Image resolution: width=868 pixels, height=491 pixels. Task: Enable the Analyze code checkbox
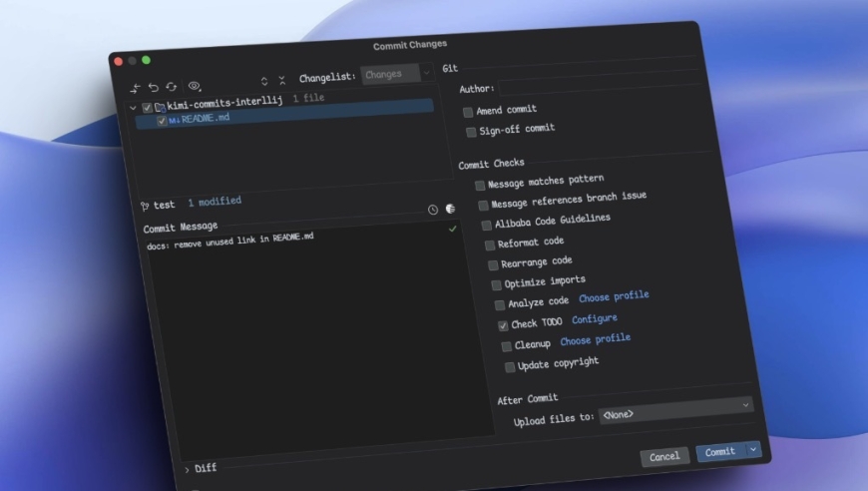click(x=500, y=305)
